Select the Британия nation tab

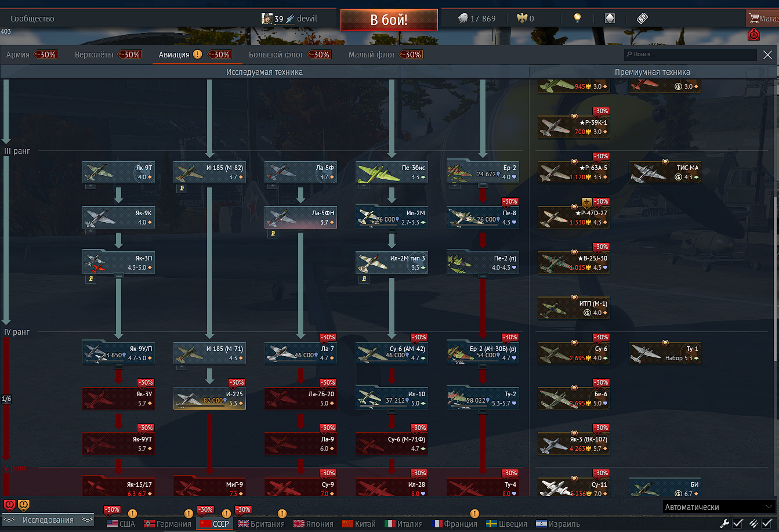point(261,524)
